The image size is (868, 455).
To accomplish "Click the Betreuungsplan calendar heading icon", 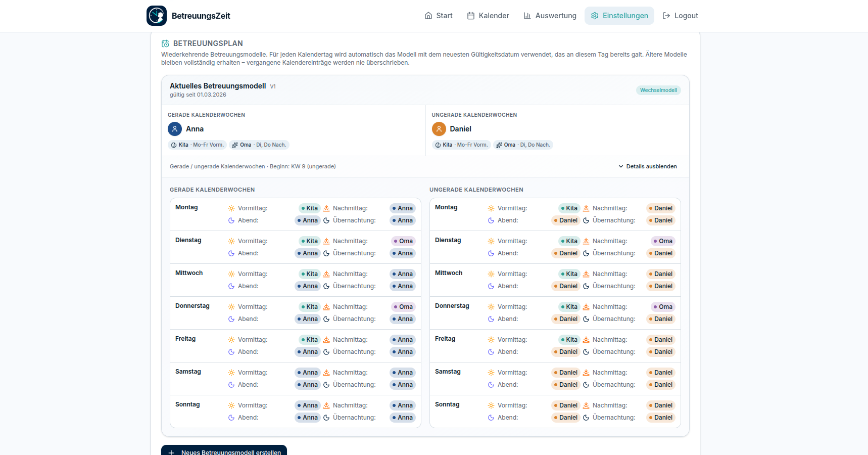I will 165,43.
